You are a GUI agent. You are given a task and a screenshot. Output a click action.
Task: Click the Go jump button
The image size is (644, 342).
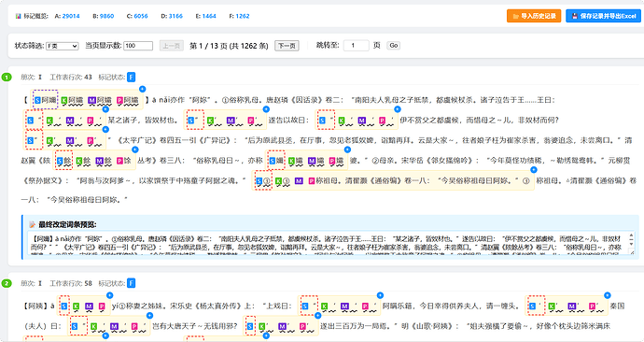pos(394,45)
